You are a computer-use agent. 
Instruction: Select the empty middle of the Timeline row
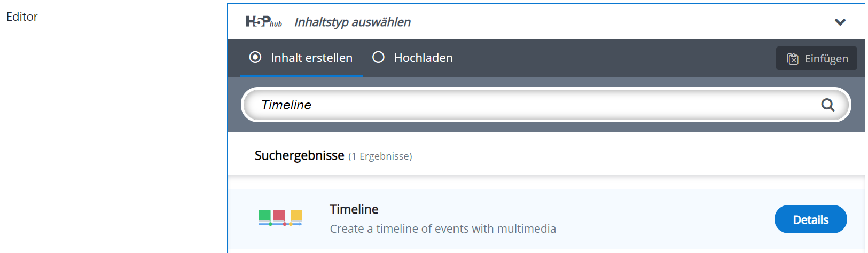(662, 219)
